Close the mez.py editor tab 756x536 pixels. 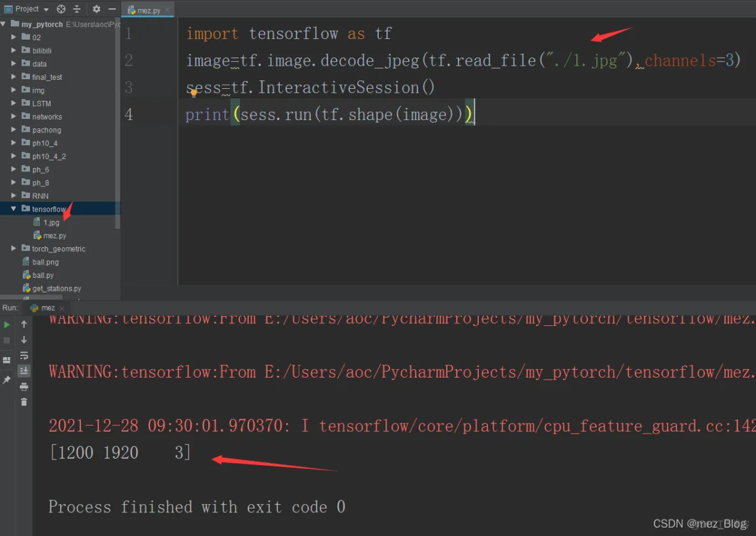pyautogui.click(x=167, y=10)
